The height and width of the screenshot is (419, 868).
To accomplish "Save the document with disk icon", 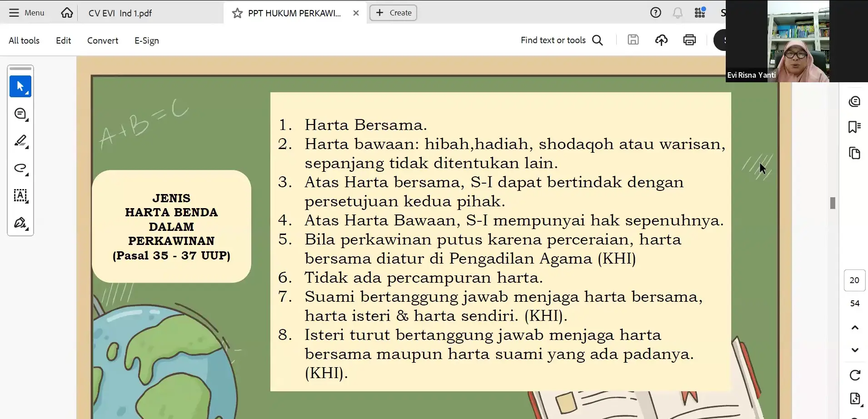I will click(x=633, y=40).
